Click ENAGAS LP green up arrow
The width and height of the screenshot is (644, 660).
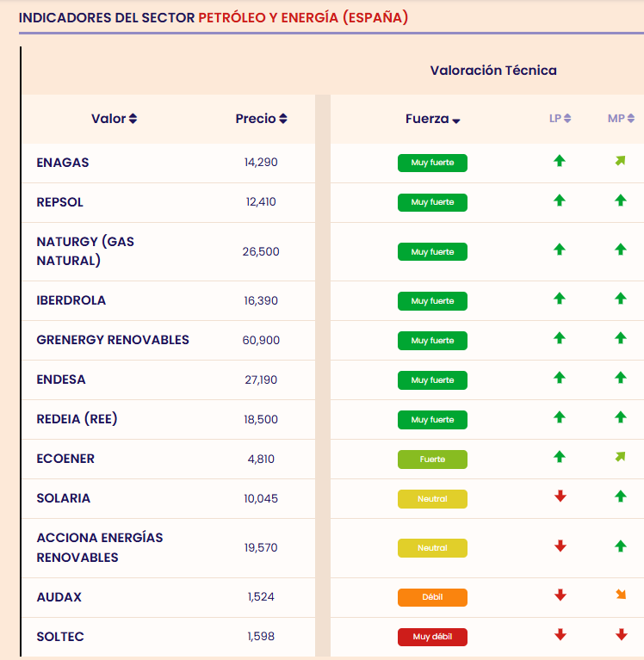pyautogui.click(x=560, y=160)
